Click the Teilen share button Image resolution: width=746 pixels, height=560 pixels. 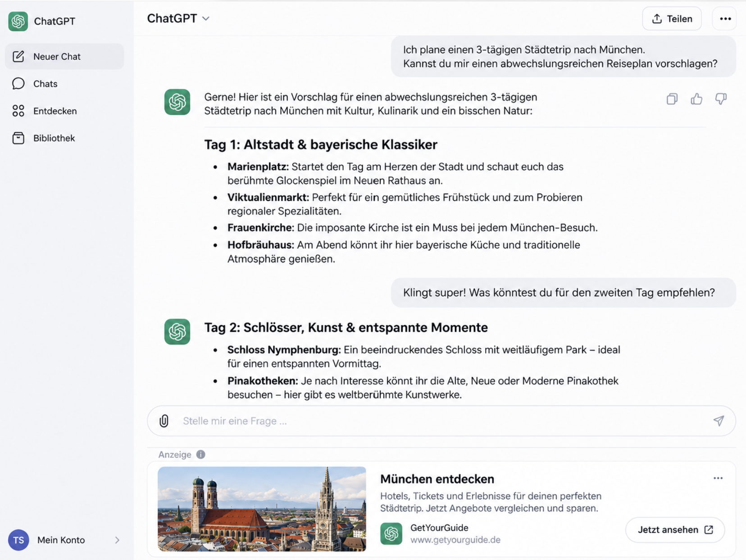pyautogui.click(x=672, y=18)
